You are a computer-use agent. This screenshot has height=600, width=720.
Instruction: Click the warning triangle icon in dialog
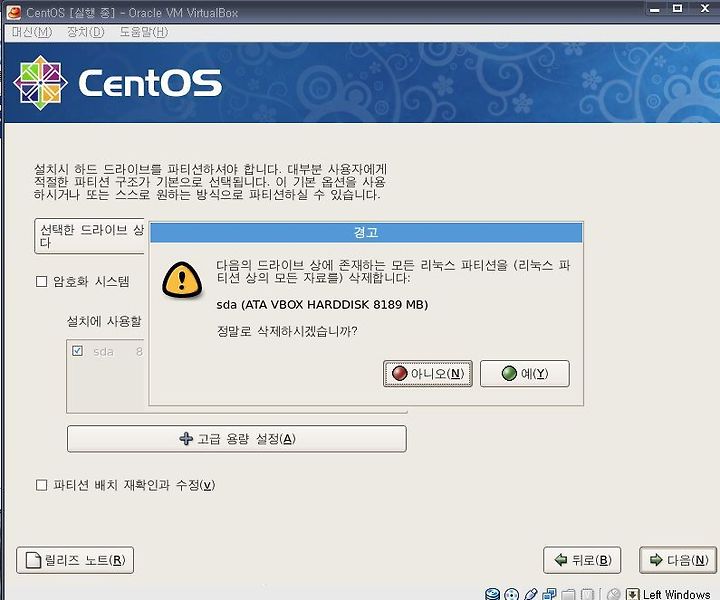tap(182, 280)
